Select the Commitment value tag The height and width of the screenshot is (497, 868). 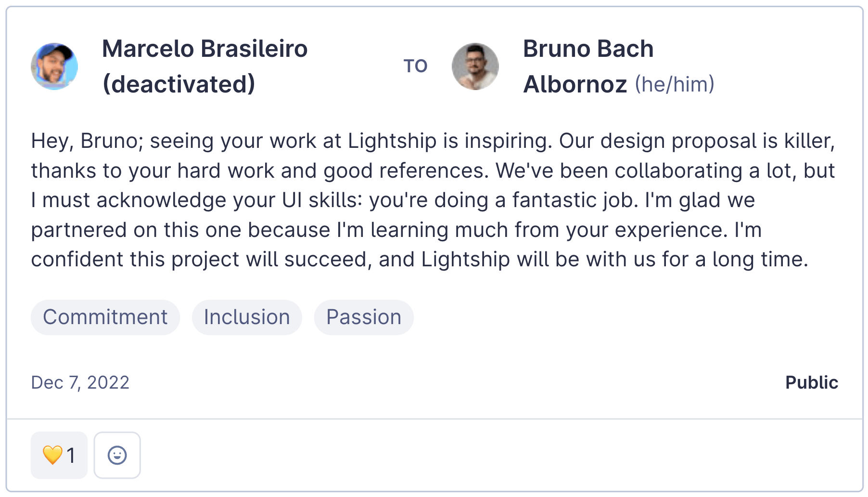pos(105,317)
